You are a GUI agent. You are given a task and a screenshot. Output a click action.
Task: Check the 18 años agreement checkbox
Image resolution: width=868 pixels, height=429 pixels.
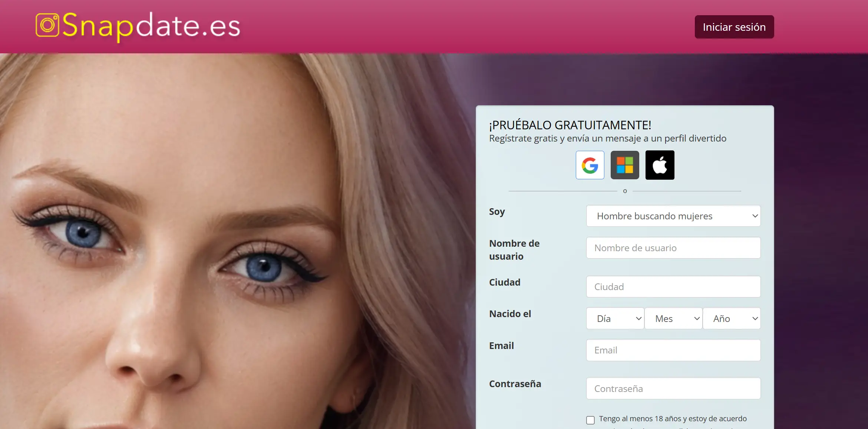click(590, 420)
